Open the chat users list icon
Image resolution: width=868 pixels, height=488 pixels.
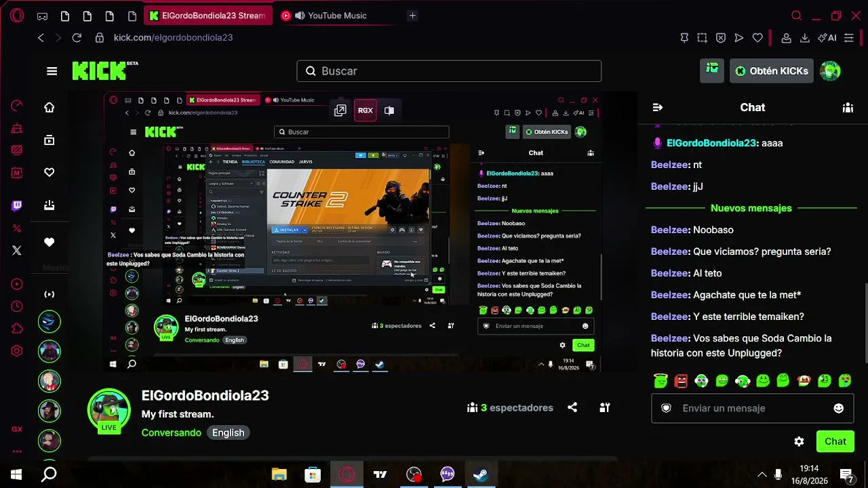point(848,107)
